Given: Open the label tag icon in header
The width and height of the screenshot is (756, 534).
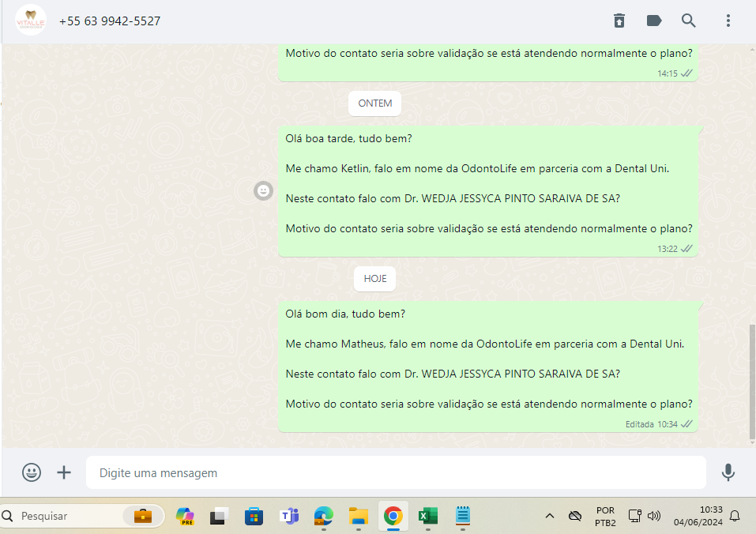Looking at the screenshot, I should pyautogui.click(x=654, y=21).
